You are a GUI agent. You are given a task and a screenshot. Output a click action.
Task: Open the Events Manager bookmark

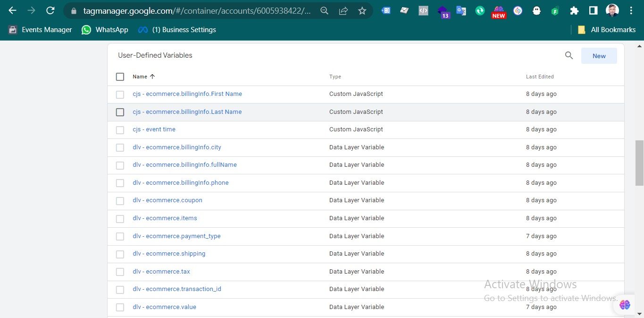(40, 30)
